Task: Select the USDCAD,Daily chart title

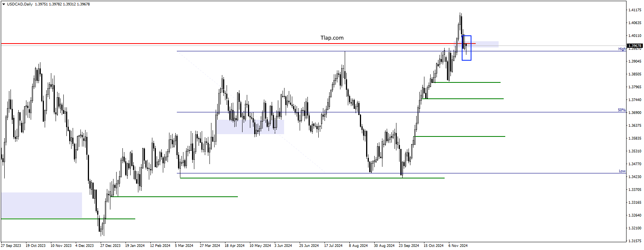Action: [20, 4]
